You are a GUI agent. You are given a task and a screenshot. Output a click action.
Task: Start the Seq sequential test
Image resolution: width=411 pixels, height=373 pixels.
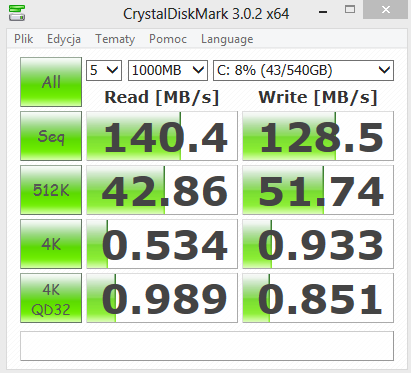tap(51, 136)
